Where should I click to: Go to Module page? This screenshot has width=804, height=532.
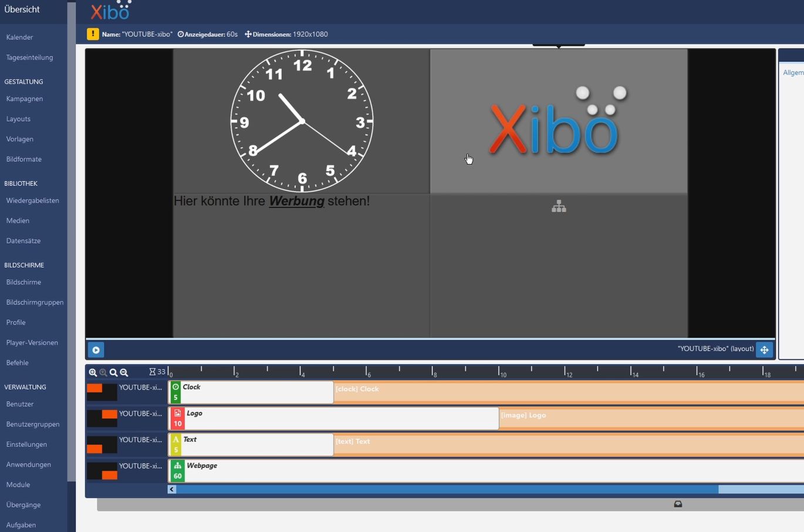coord(18,485)
